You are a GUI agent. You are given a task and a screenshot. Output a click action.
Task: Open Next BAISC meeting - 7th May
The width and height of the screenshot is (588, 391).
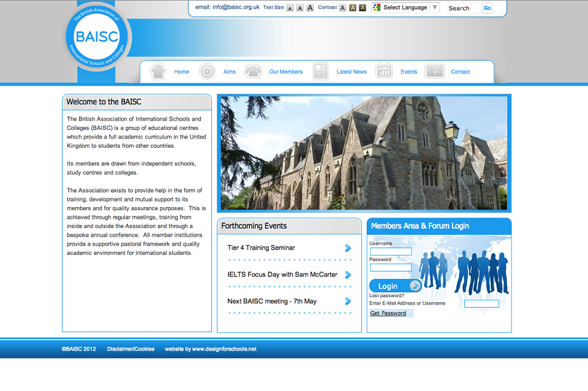[x=272, y=302]
